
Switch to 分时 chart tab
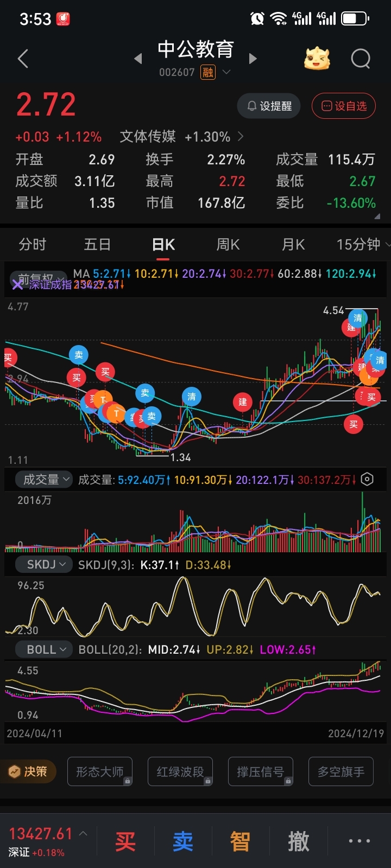coord(33,245)
